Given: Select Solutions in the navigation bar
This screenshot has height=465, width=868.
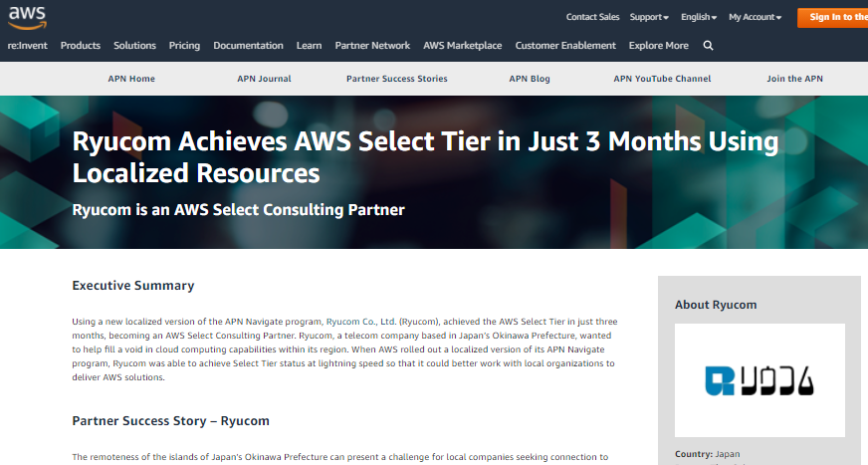Looking at the screenshot, I should [134, 46].
